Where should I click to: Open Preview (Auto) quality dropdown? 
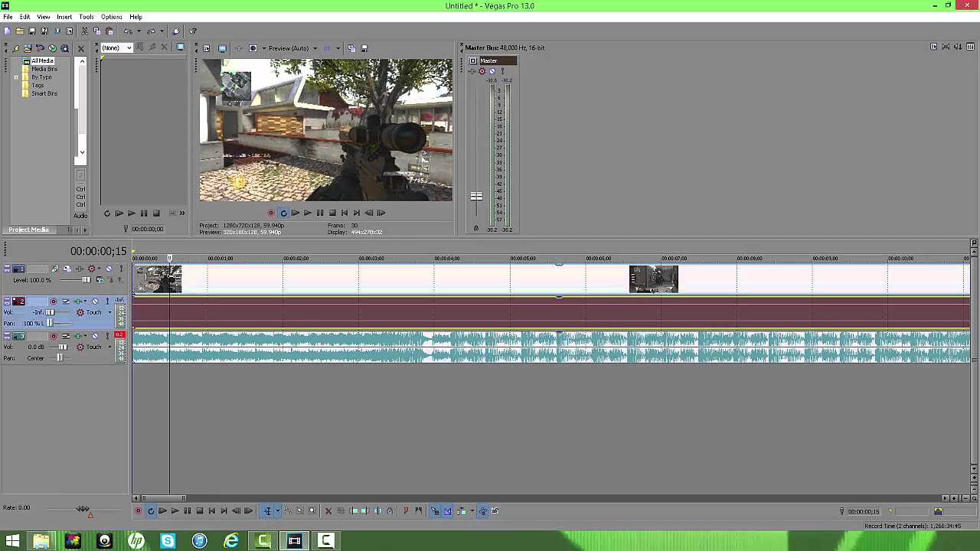315,48
